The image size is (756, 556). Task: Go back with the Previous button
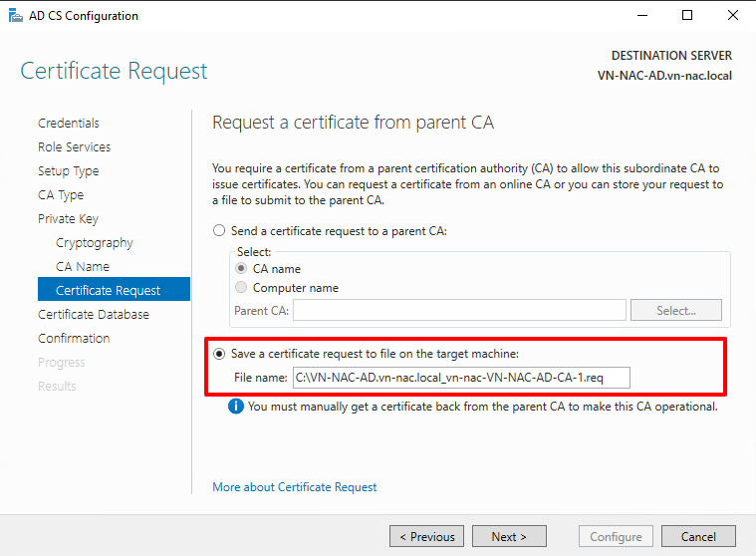(426, 536)
